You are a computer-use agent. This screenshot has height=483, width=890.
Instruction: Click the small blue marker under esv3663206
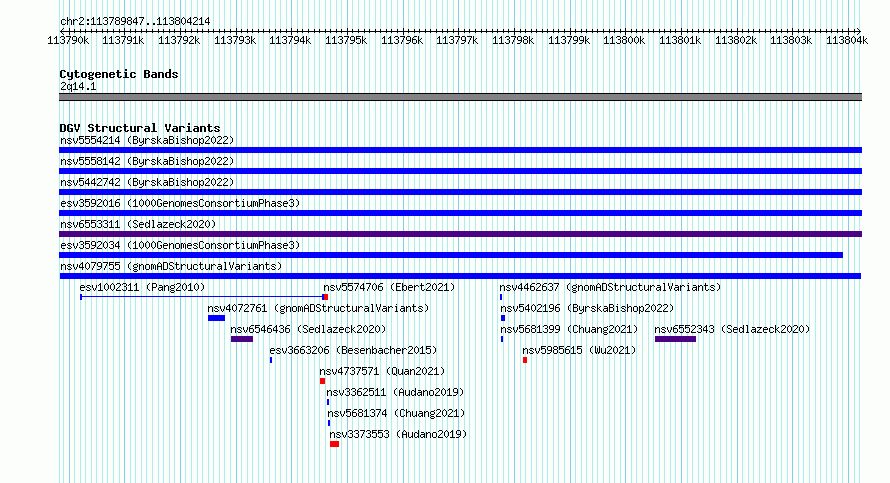coord(271,360)
